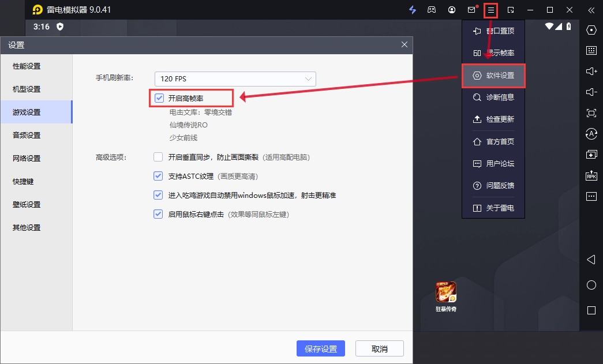Choose 检查更新 from the menu
Screen dimensions: 603x364
[493, 119]
